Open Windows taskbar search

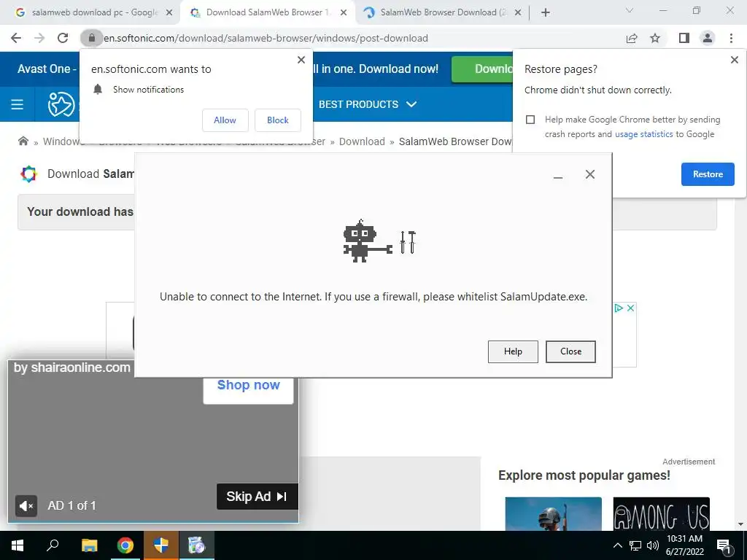click(x=53, y=545)
